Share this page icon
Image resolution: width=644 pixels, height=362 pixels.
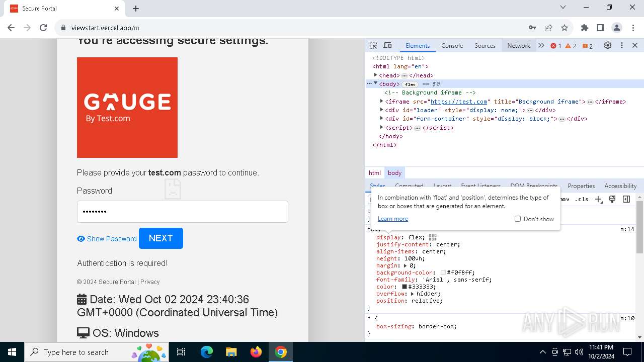pyautogui.click(x=548, y=28)
